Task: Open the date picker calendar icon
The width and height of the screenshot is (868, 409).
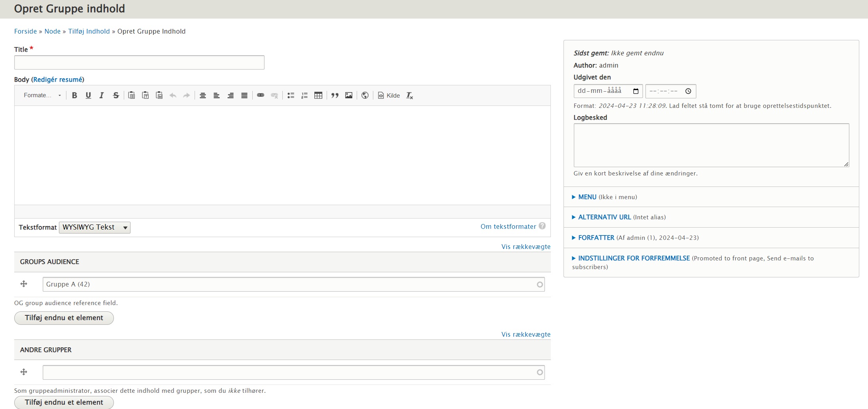Action: point(635,91)
